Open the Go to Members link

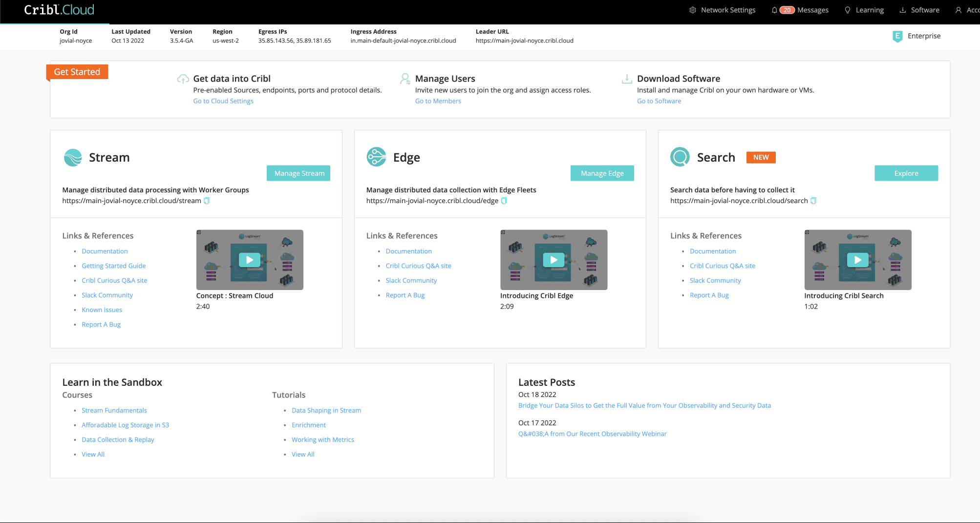point(438,101)
